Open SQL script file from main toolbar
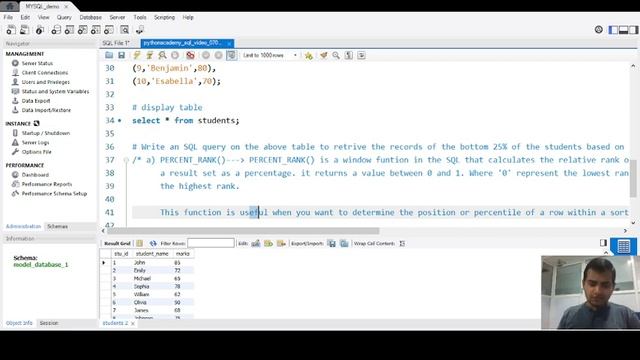Image resolution: width=640 pixels, height=360 pixels. [24, 30]
